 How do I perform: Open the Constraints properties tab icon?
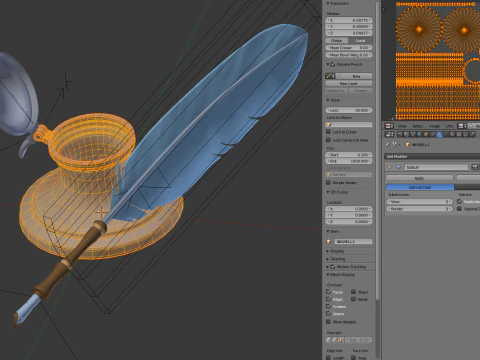click(433, 134)
